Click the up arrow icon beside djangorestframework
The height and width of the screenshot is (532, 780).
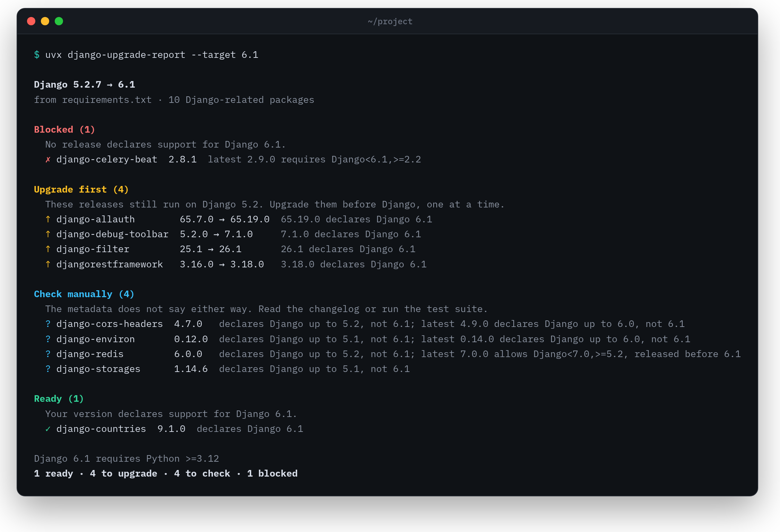point(48,264)
